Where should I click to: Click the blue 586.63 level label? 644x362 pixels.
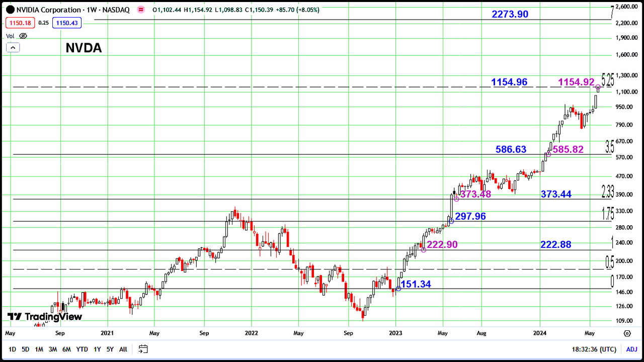coord(511,149)
